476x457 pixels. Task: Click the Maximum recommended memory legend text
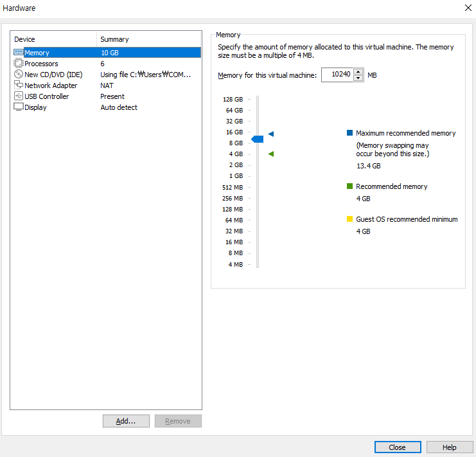pos(406,133)
